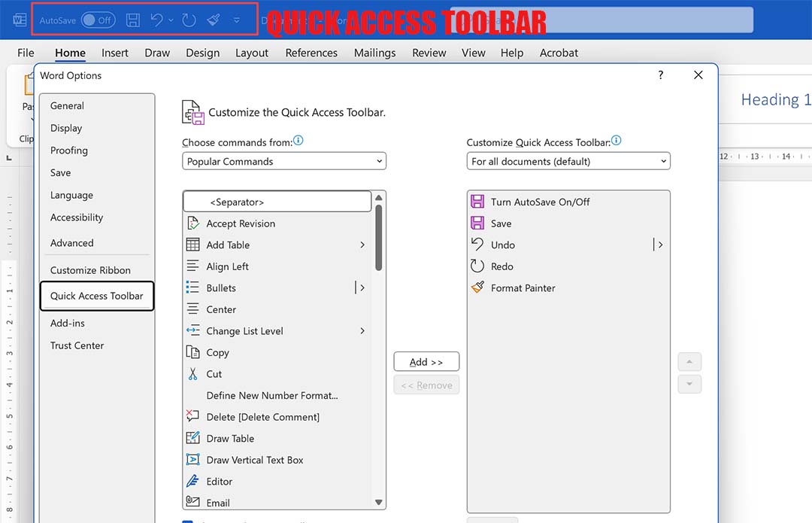Screen dimensions: 812x523
Task: Select the <Separator> list entry
Action: coord(277,202)
